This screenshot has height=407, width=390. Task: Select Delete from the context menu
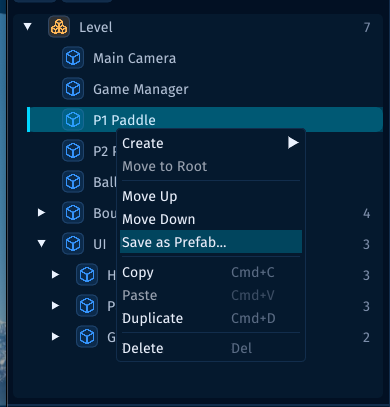click(211, 348)
